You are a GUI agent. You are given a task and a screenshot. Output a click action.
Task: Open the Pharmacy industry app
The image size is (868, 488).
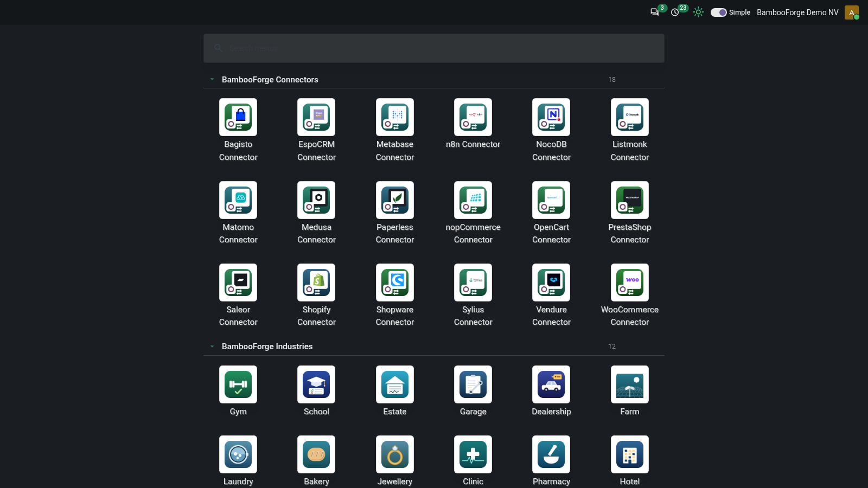551,454
